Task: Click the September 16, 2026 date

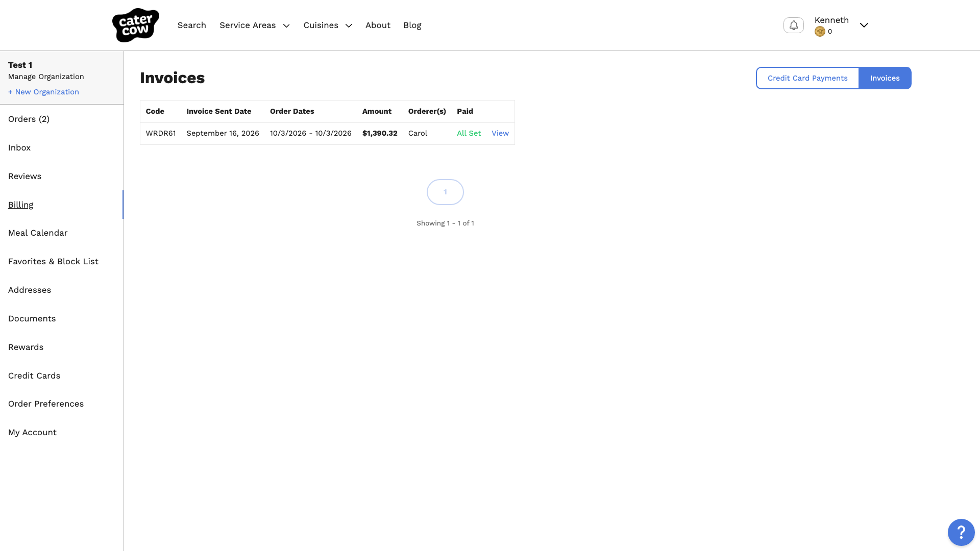Action: [x=223, y=133]
